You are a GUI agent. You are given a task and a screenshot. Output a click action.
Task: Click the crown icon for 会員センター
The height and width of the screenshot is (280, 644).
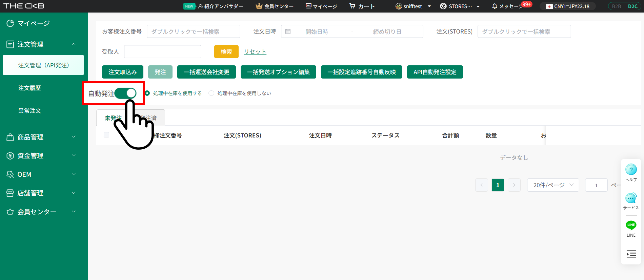(x=259, y=6)
